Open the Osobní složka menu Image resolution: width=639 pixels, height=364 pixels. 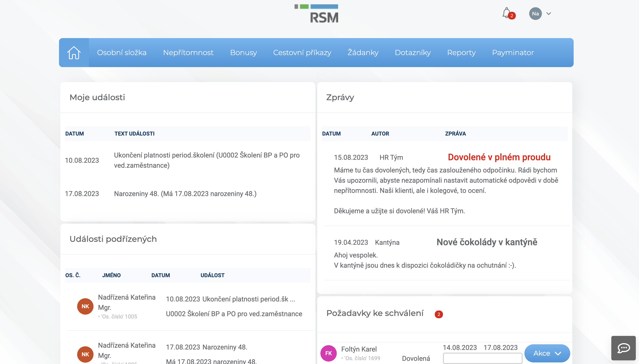[x=122, y=53]
